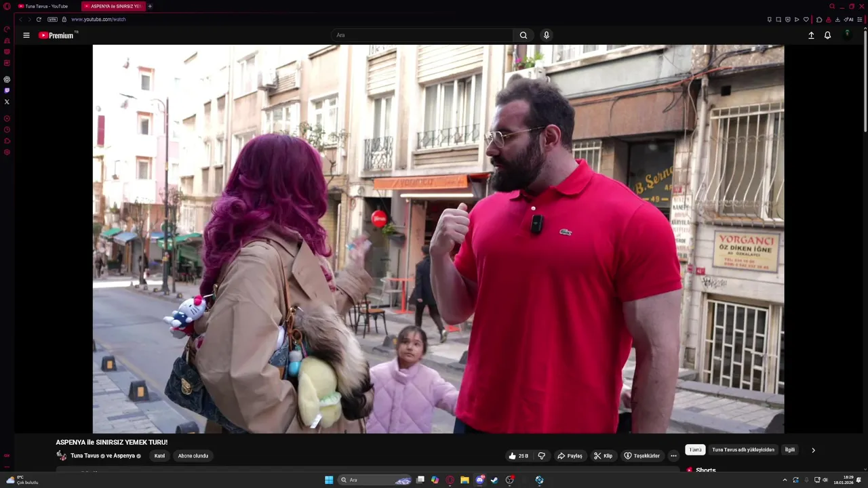Open ChatGPT icon in Opera sidebar

pyautogui.click(x=7, y=79)
